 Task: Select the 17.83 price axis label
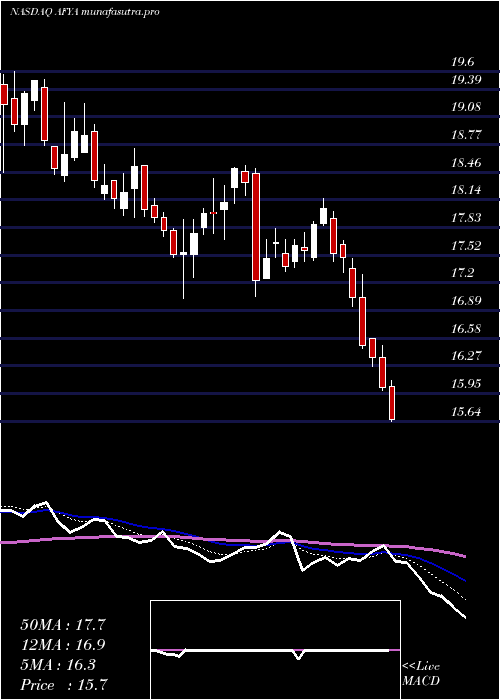(466, 218)
